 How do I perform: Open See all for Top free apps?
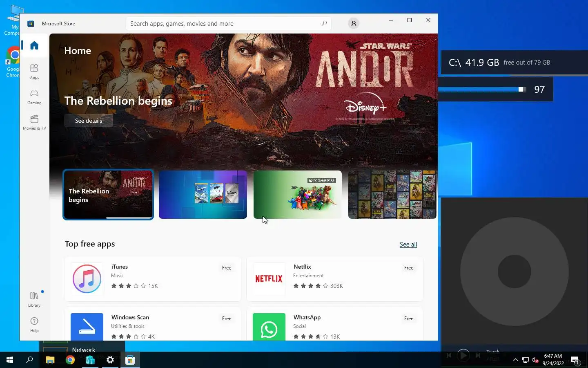pyautogui.click(x=408, y=245)
